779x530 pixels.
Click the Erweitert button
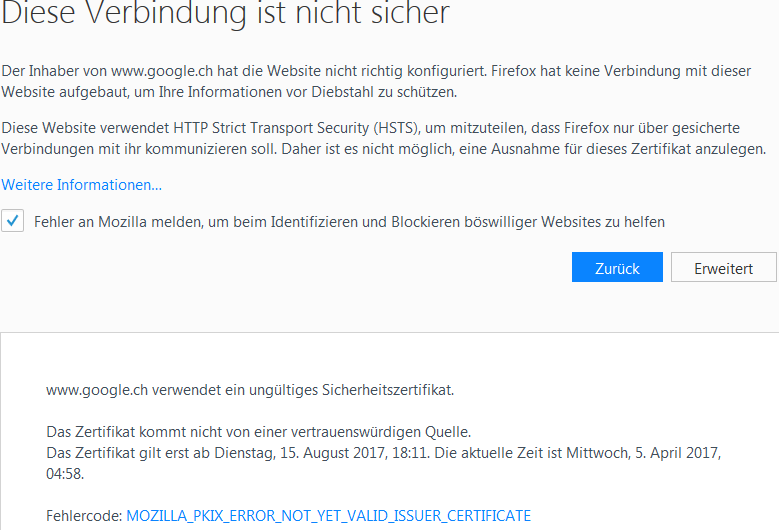click(723, 267)
